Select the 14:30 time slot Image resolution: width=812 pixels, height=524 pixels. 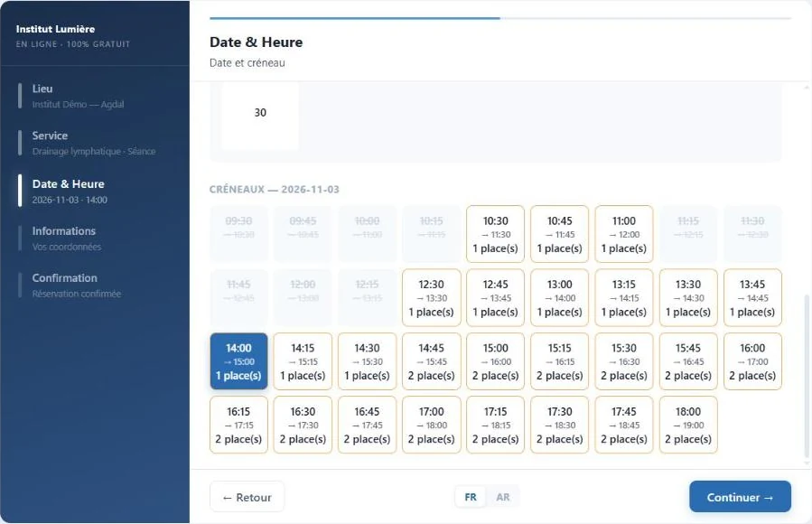[367, 361]
